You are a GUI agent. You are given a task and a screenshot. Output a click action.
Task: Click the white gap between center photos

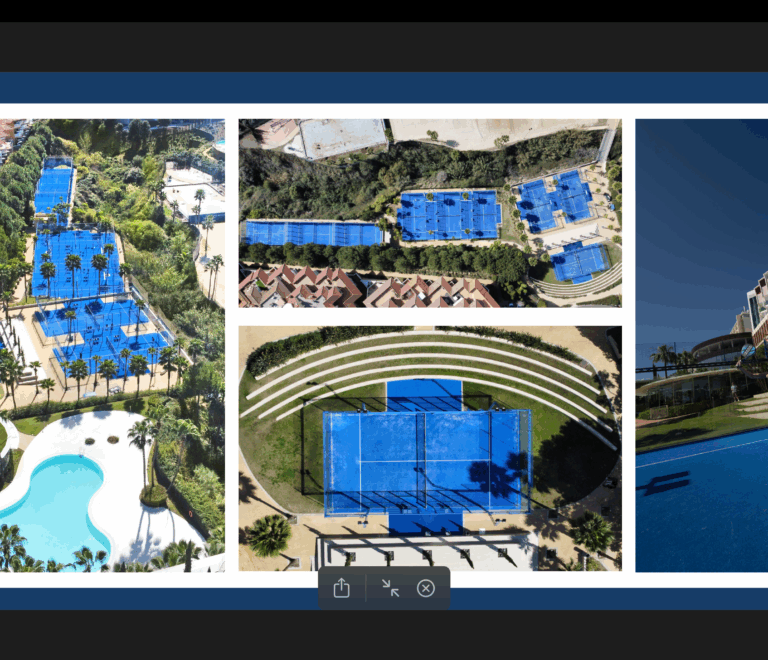coord(430,317)
